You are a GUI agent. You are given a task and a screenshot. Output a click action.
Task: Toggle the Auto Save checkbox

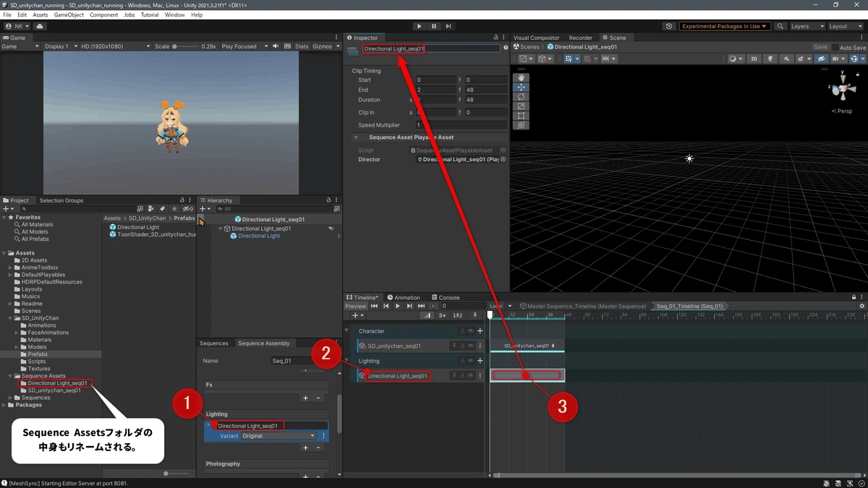[x=836, y=48]
